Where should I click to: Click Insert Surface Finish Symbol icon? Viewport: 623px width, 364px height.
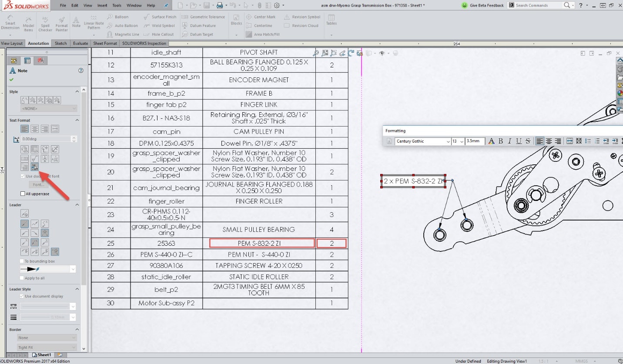(35, 158)
